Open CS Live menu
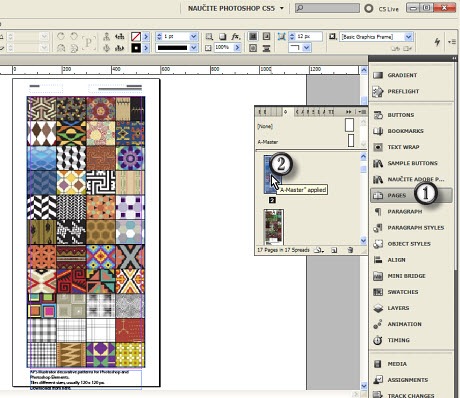 388,9
